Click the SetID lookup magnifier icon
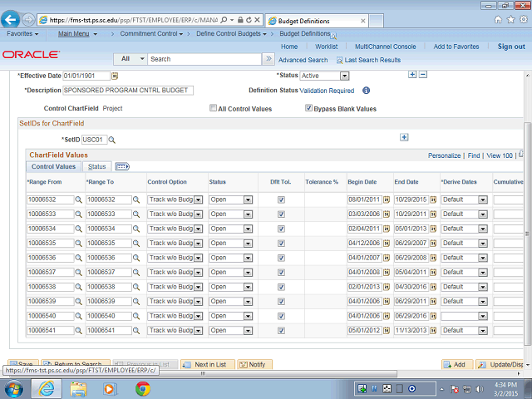This screenshot has height=399, width=532. (x=112, y=140)
